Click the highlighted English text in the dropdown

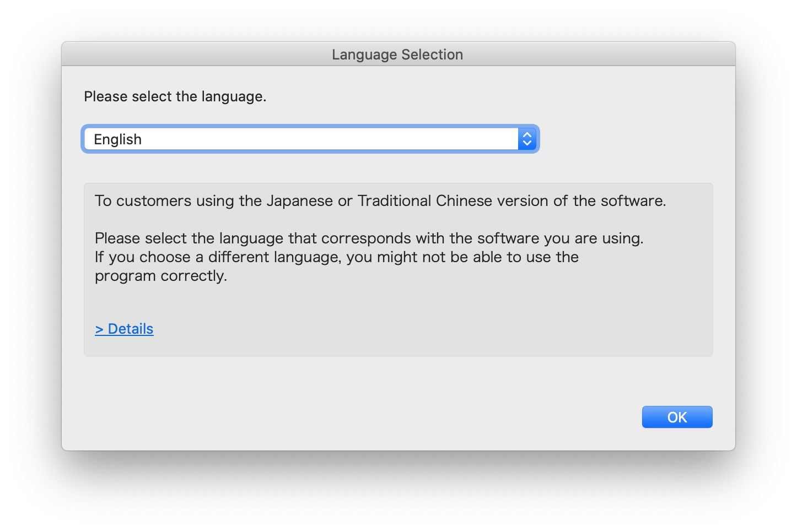click(x=117, y=139)
